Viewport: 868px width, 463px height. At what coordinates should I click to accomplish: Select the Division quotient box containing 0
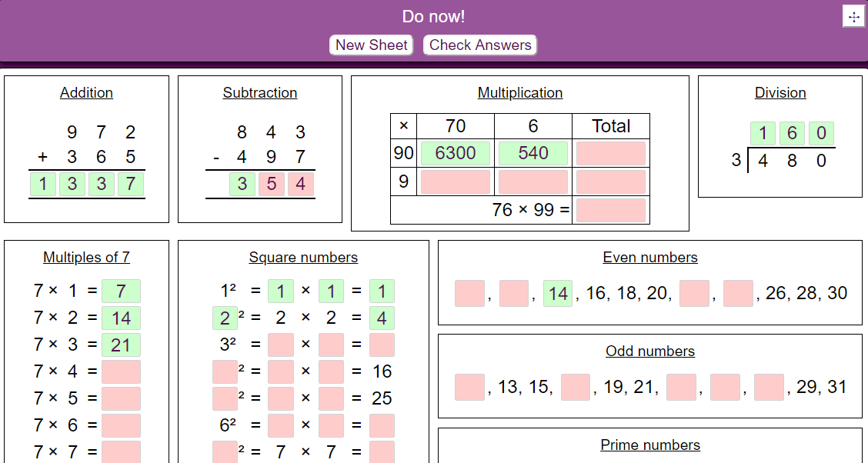pyautogui.click(x=822, y=133)
